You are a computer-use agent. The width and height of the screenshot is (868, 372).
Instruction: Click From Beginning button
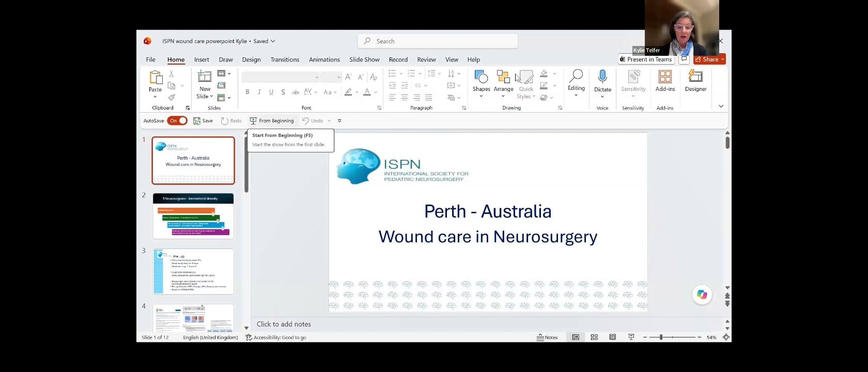[x=272, y=121]
